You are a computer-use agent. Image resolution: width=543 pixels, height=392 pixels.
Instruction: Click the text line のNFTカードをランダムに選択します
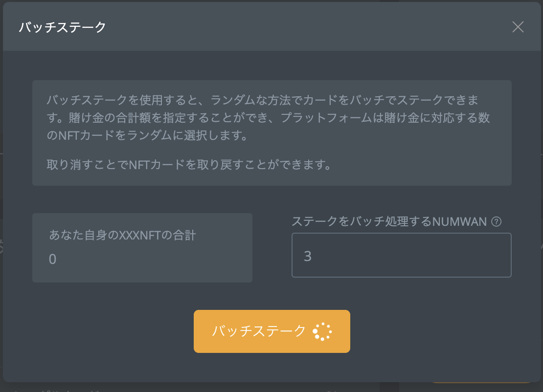click(147, 135)
